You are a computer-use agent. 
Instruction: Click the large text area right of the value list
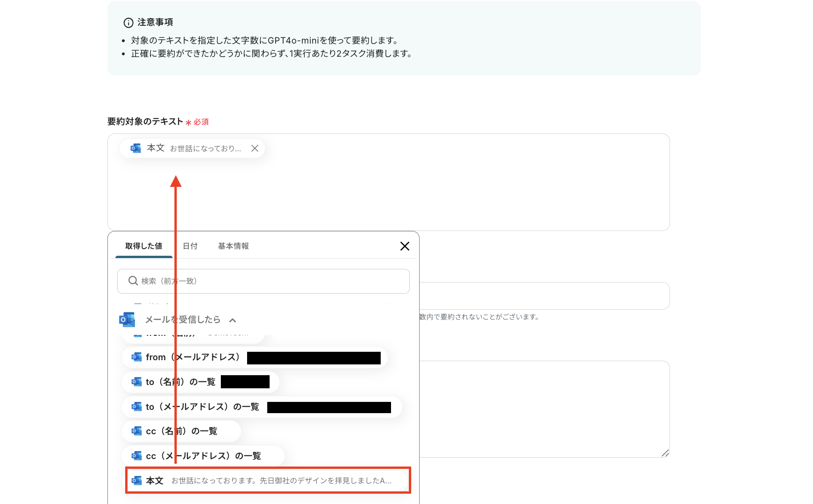coord(544,409)
